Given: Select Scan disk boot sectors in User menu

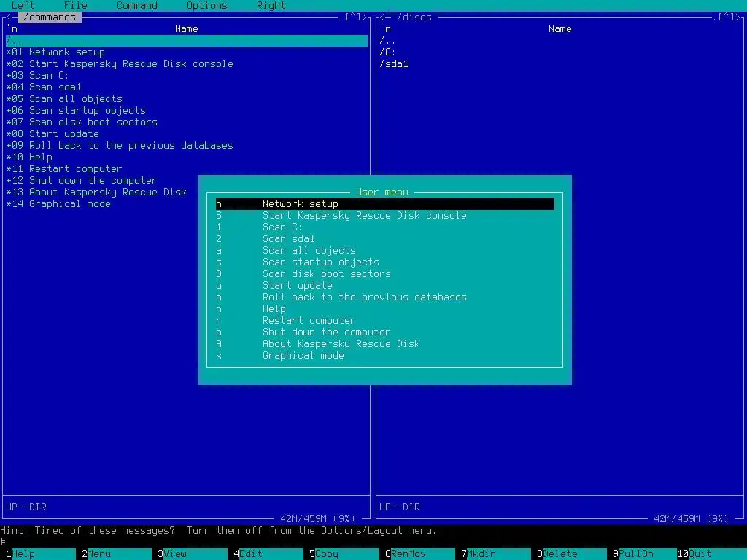Looking at the screenshot, I should (x=385, y=274).
